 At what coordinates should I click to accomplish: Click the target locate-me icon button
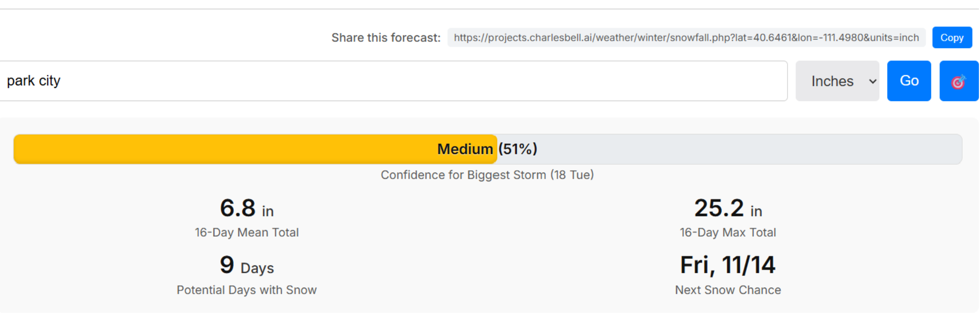tap(958, 81)
